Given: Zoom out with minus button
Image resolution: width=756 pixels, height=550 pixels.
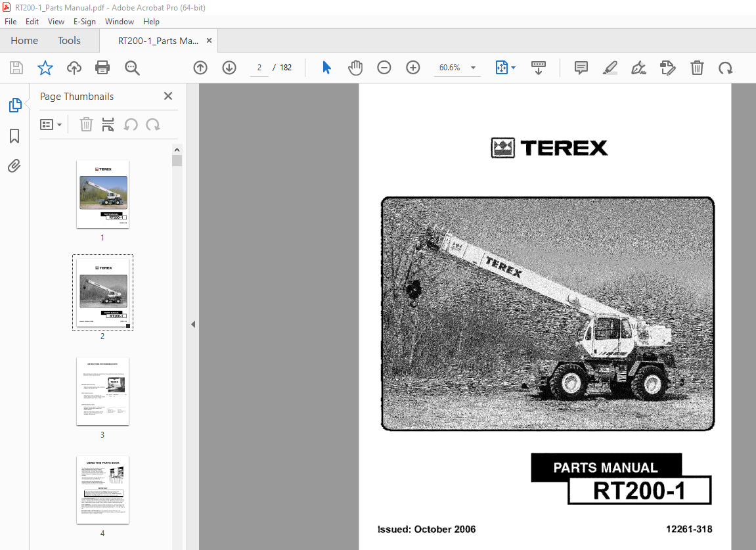Looking at the screenshot, I should (x=384, y=68).
